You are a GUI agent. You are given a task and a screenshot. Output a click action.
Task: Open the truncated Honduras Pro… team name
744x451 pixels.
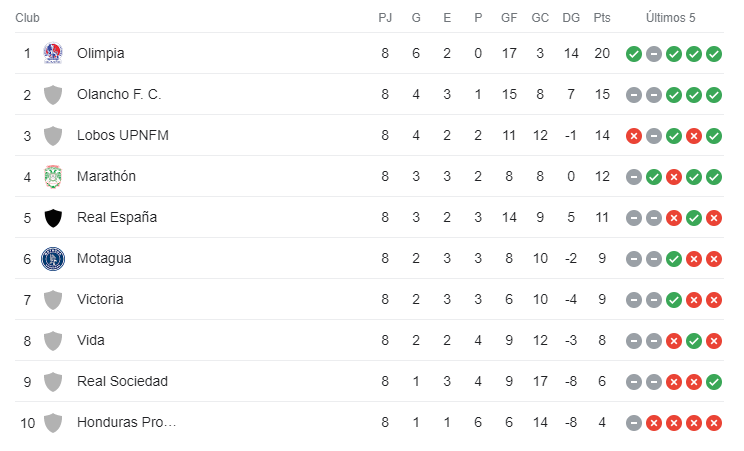(126, 422)
